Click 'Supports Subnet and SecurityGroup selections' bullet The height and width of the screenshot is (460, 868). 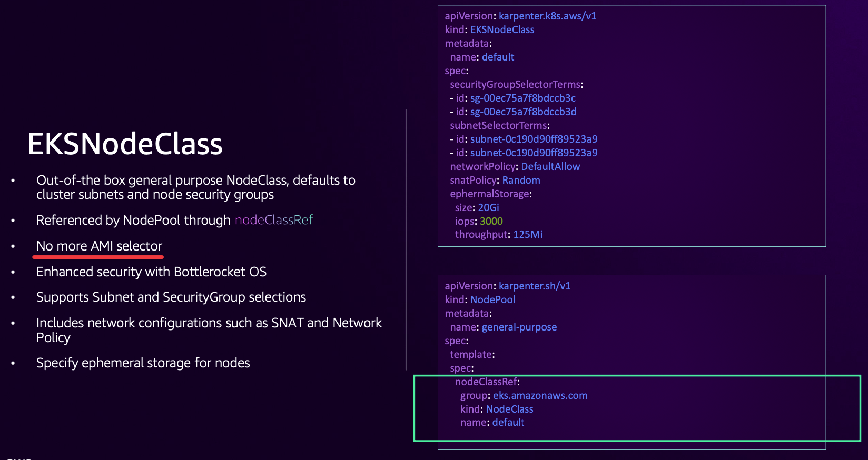(x=171, y=297)
